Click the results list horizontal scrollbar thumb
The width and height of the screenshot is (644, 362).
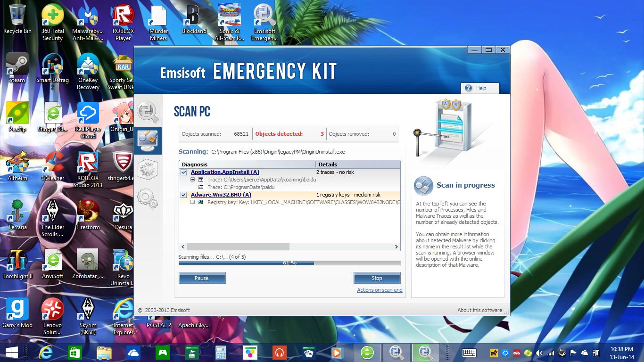[238, 247]
